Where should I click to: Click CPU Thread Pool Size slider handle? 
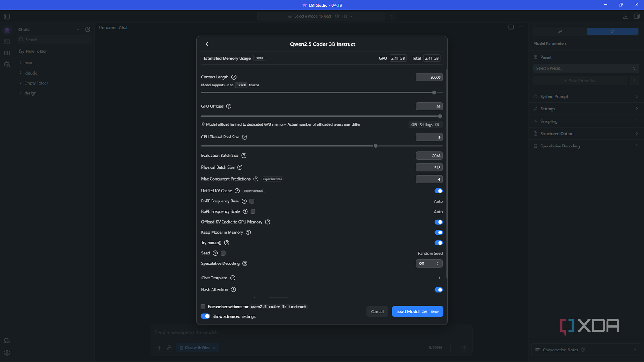coord(375,146)
